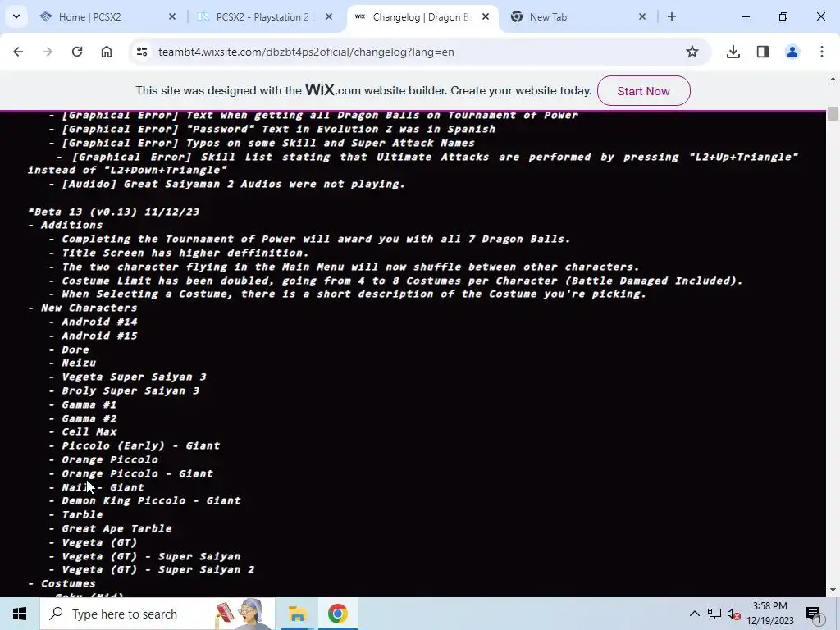Viewport: 840px width, 630px height.
Task: Click the muted volume tray icon
Action: pos(734,614)
